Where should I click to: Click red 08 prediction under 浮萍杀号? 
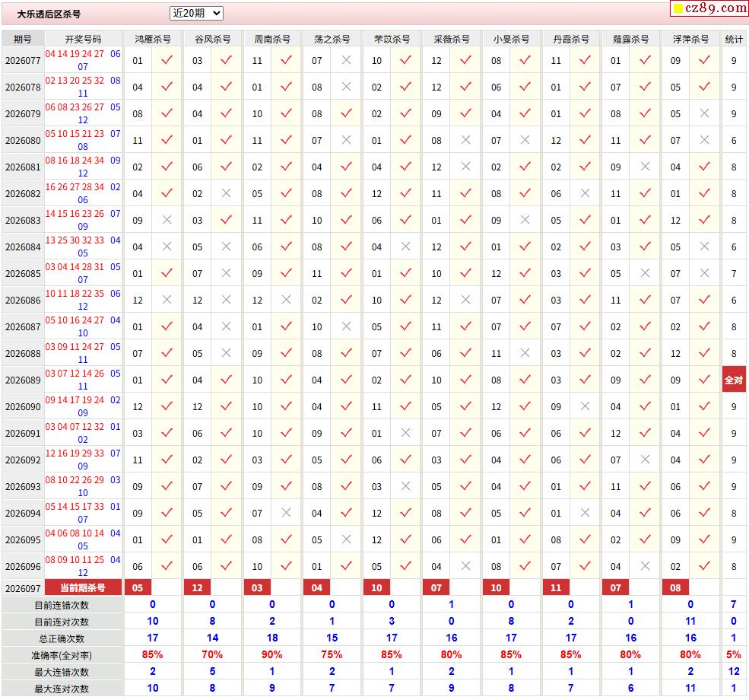click(675, 587)
